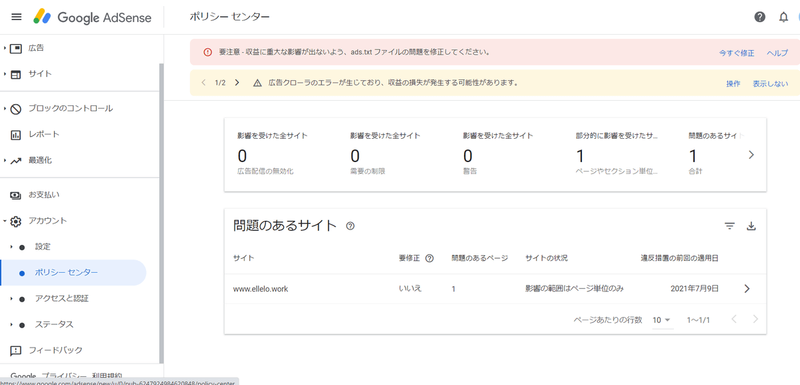Viewport: 800px width, 385px height.
Task: Open help icon beside 問題のあるサイト heading
Action: 350,226
